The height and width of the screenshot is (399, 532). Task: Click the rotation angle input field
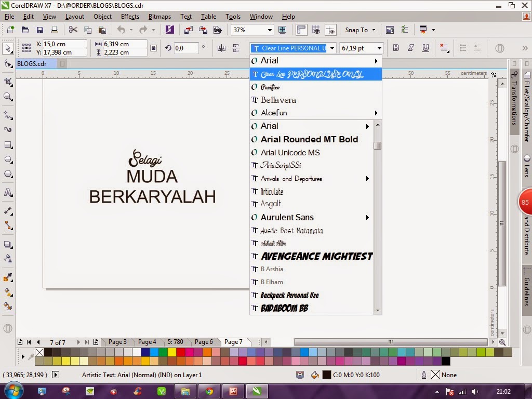click(x=186, y=48)
